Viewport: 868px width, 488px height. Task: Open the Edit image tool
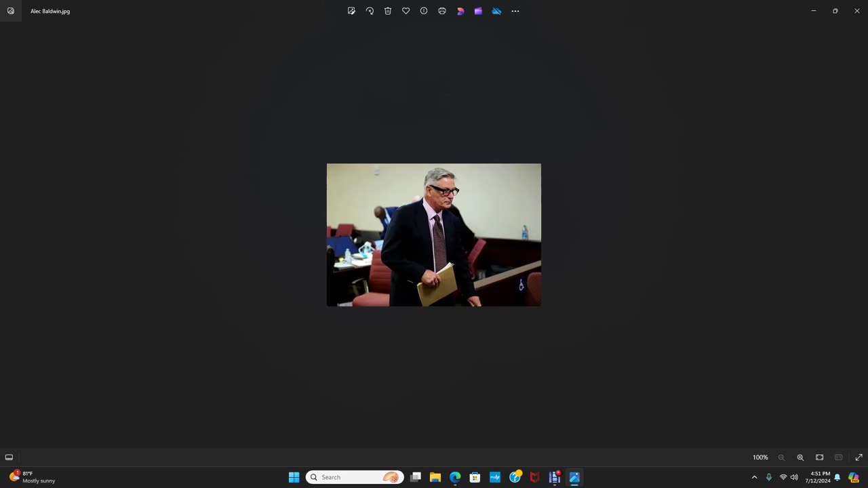351,11
